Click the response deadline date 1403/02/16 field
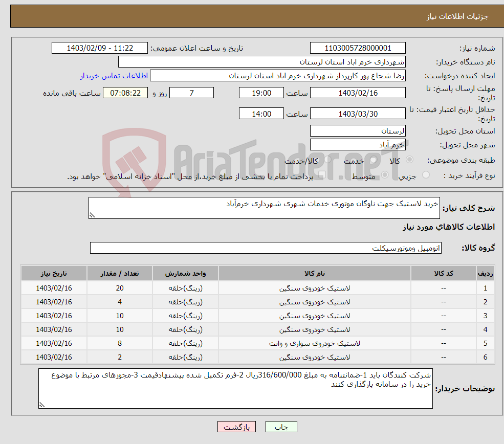The image size is (504, 444). tap(358, 93)
